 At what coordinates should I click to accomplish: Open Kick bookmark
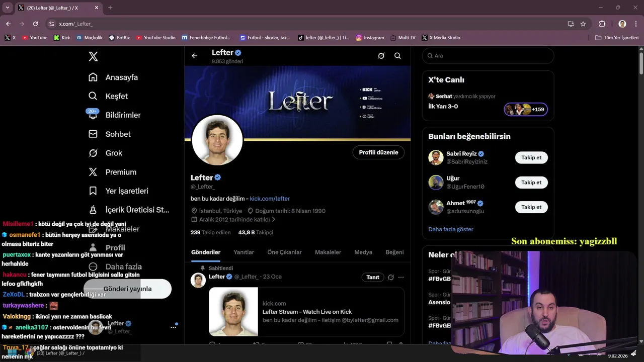click(62, 38)
